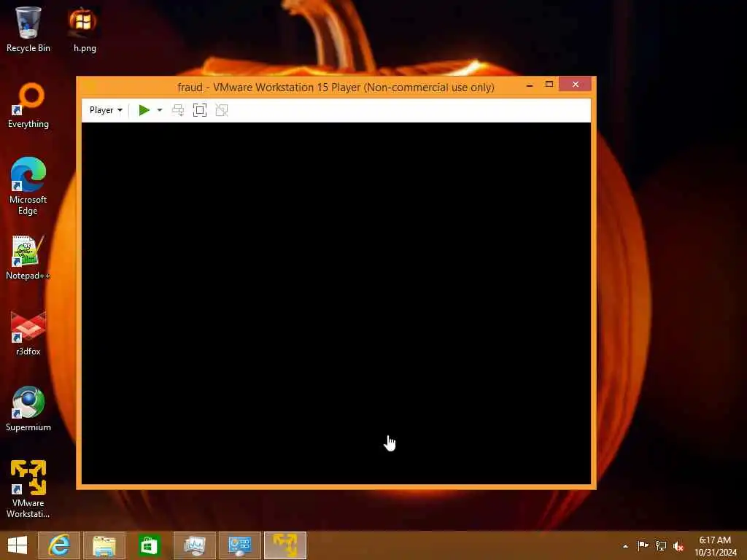The image size is (747, 560).
Task: Open Internet Explorer from the taskbar
Action: tap(59, 545)
